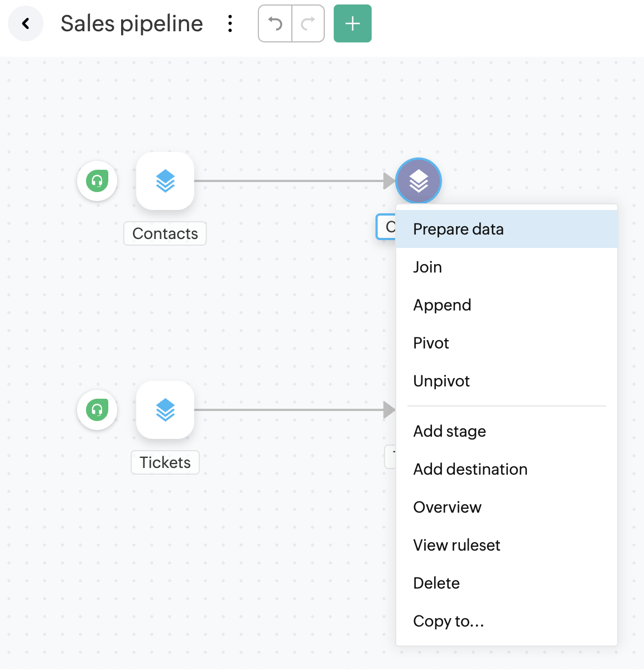Click the green headset icon beside Tickets

point(97,410)
